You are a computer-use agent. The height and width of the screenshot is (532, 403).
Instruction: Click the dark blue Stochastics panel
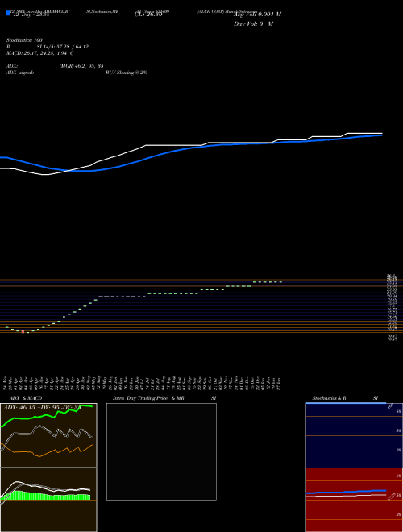point(354,435)
